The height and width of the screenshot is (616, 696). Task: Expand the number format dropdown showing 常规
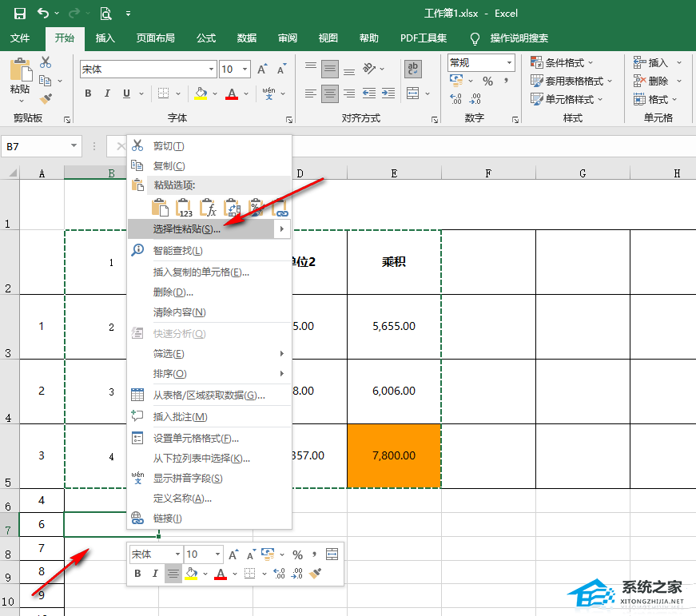509,62
